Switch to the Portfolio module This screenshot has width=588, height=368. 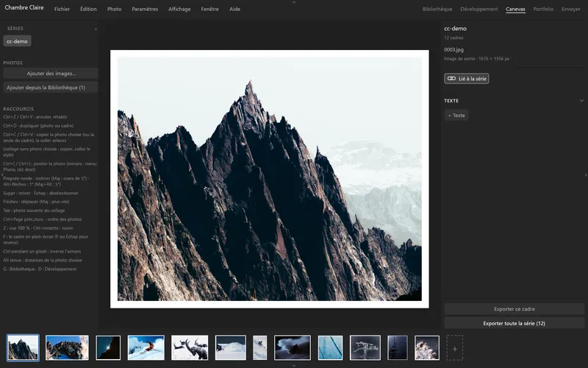(x=543, y=9)
